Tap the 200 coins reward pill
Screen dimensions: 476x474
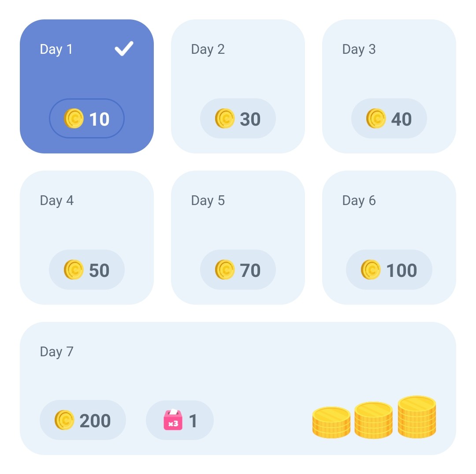click(83, 420)
